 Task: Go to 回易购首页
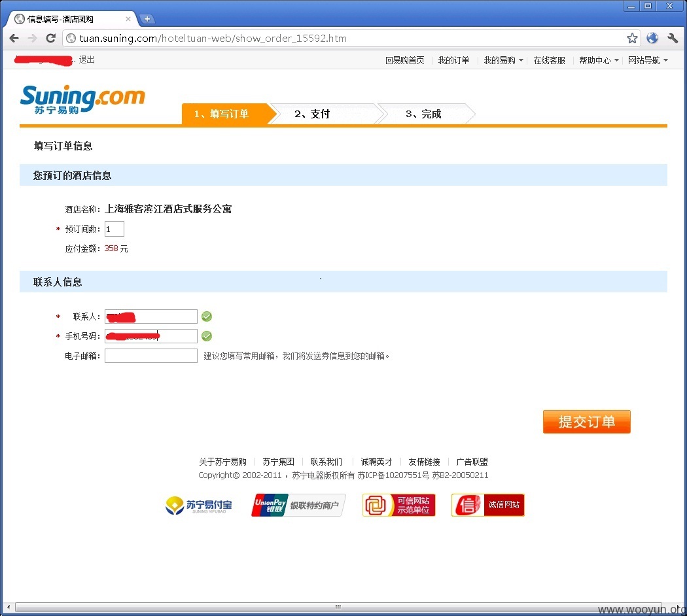[x=405, y=60]
